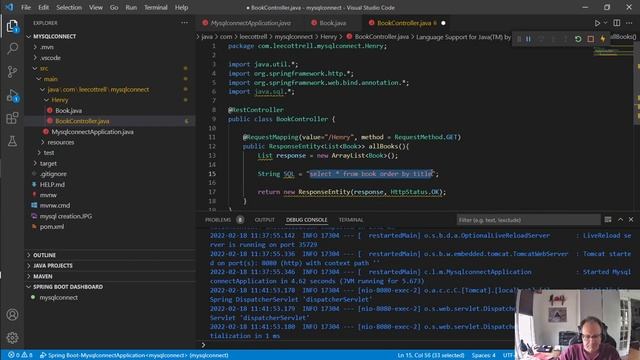This screenshot has height=360, width=640.
Task: Run the Java file with play button
Action: 597,23
